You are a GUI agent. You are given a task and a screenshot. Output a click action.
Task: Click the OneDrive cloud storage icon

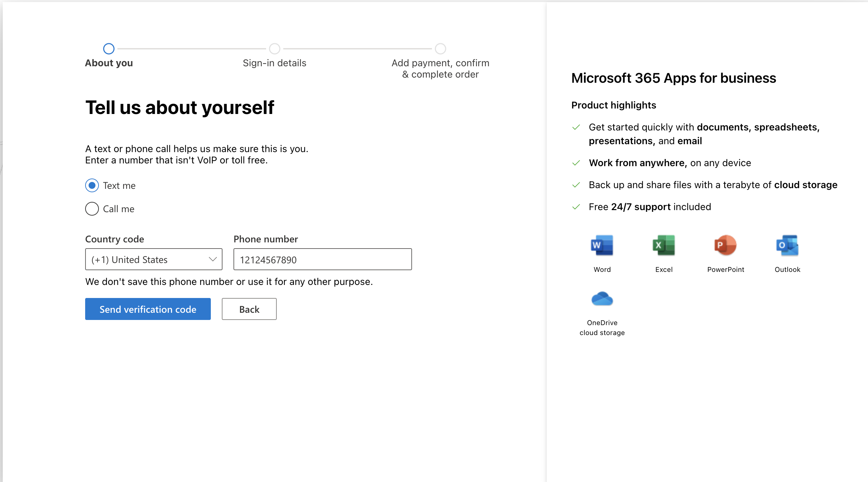click(x=602, y=299)
